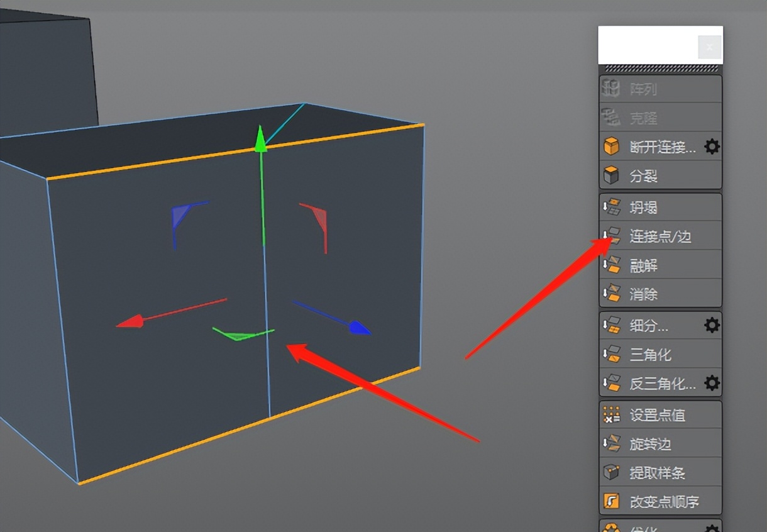Screen dimensions: 767x532
Task: Click the 设置点值 grid icon
Action: [610, 414]
